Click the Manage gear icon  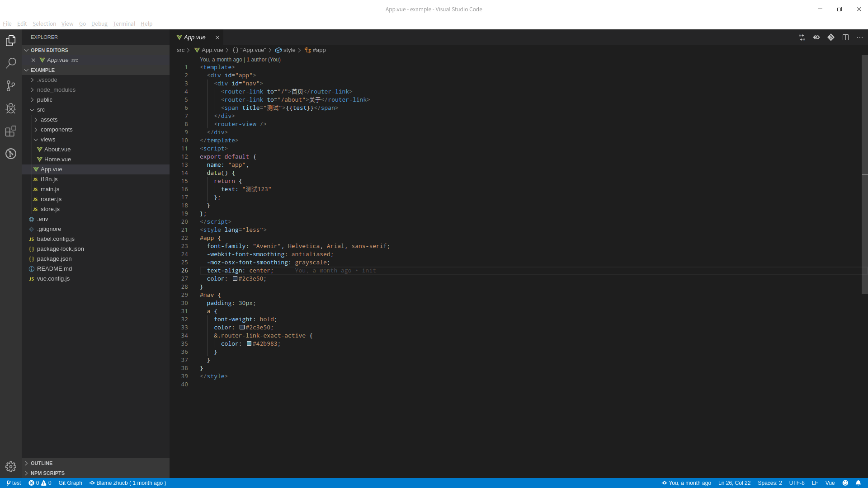(x=11, y=467)
